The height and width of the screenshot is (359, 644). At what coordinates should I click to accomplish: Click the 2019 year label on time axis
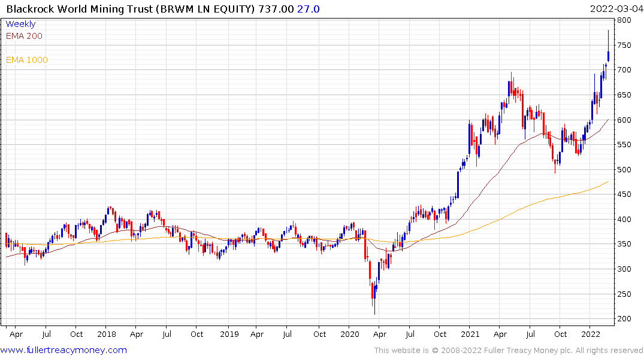tap(229, 334)
